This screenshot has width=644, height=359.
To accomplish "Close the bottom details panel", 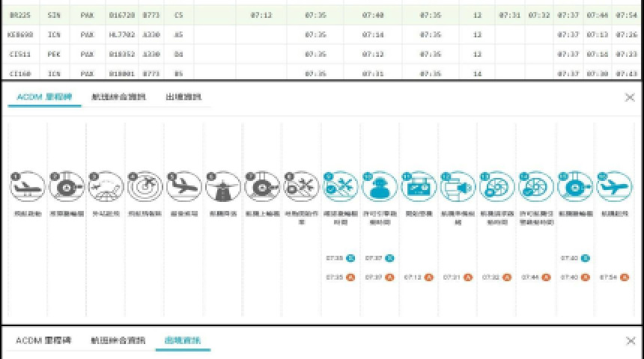I will 630,340.
